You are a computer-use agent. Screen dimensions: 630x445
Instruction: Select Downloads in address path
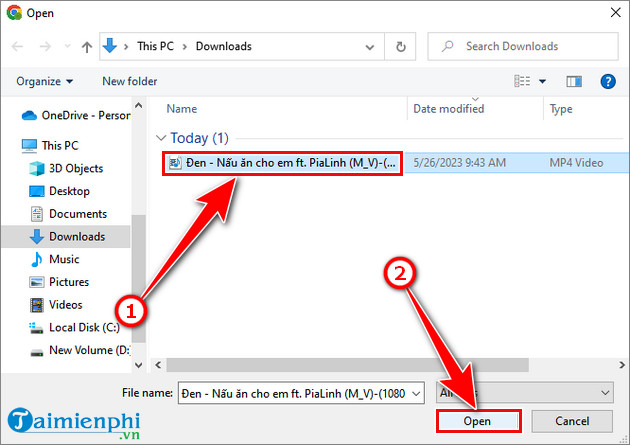point(223,46)
